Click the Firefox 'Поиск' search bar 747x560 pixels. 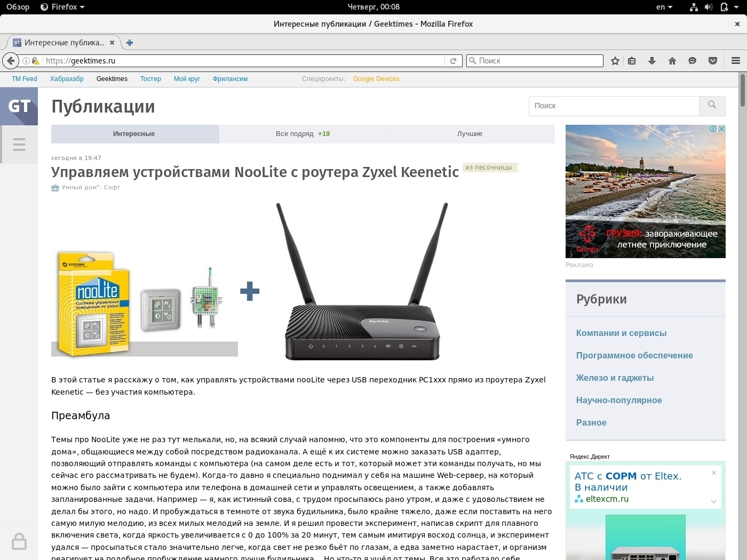[x=535, y=61]
